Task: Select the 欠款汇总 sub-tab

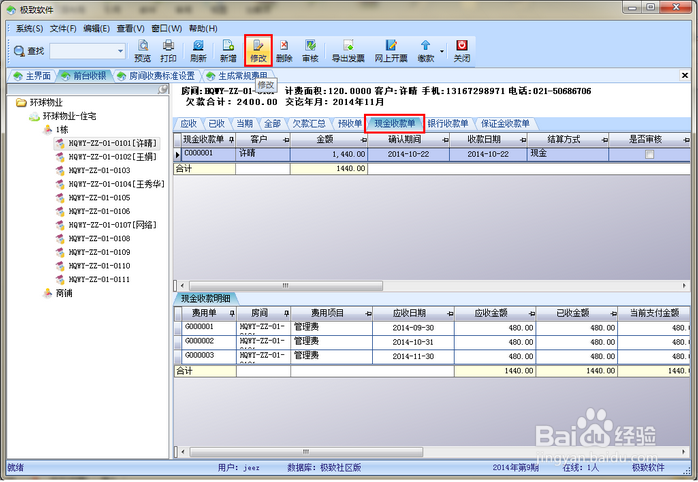Action: [309, 123]
